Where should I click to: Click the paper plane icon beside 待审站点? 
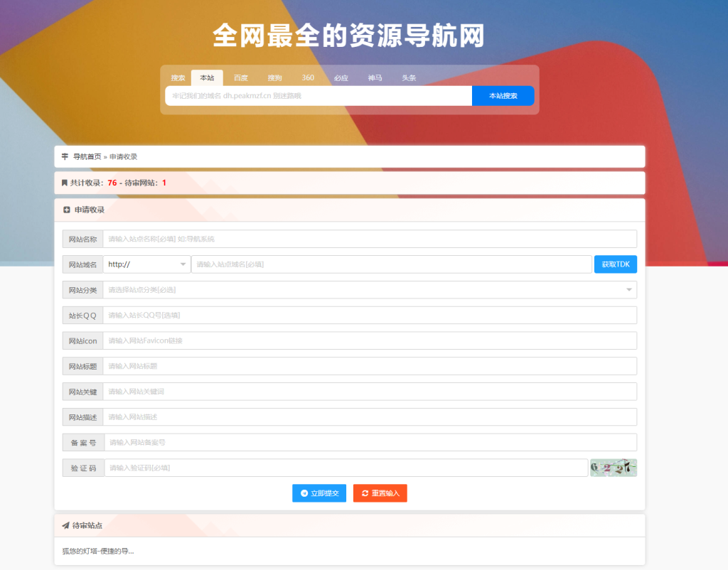(x=65, y=525)
